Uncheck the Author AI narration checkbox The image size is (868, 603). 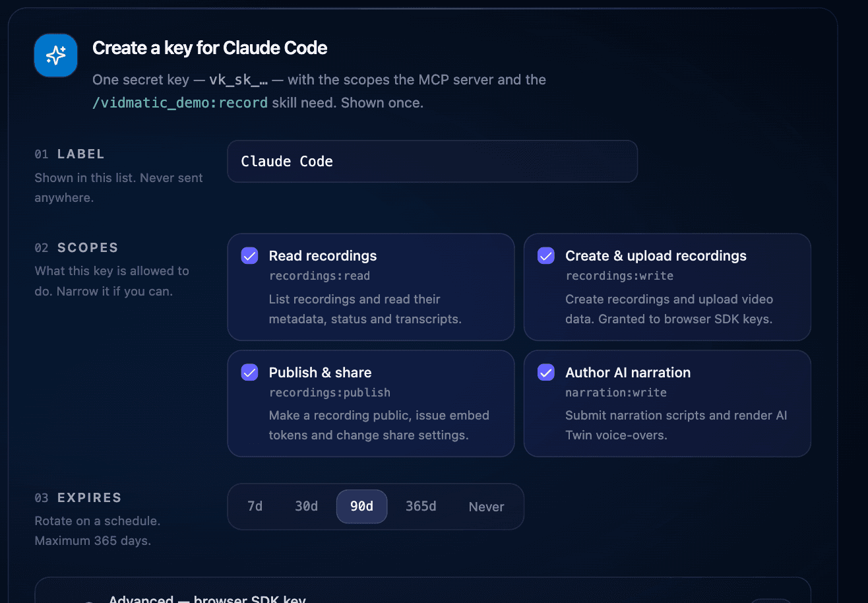tap(546, 373)
